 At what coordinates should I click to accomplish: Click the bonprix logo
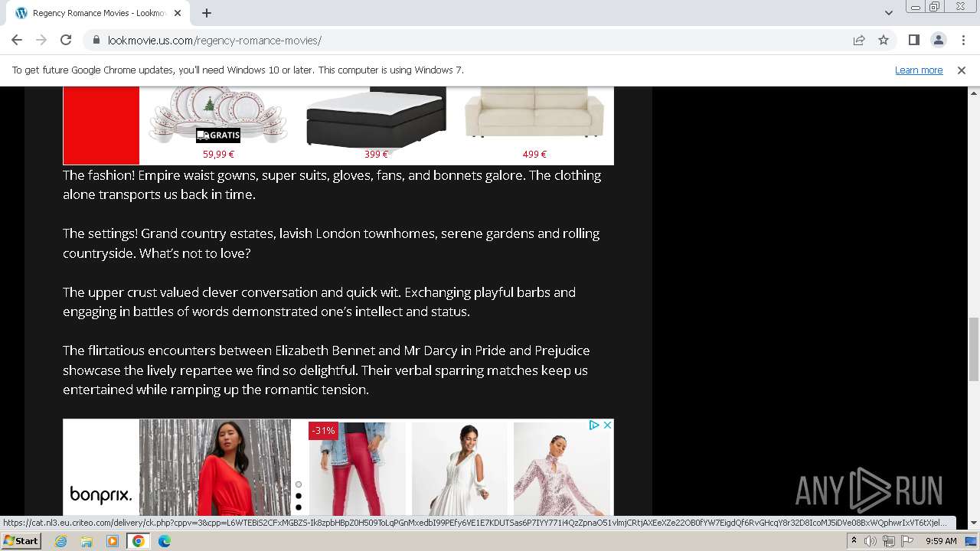click(x=101, y=494)
